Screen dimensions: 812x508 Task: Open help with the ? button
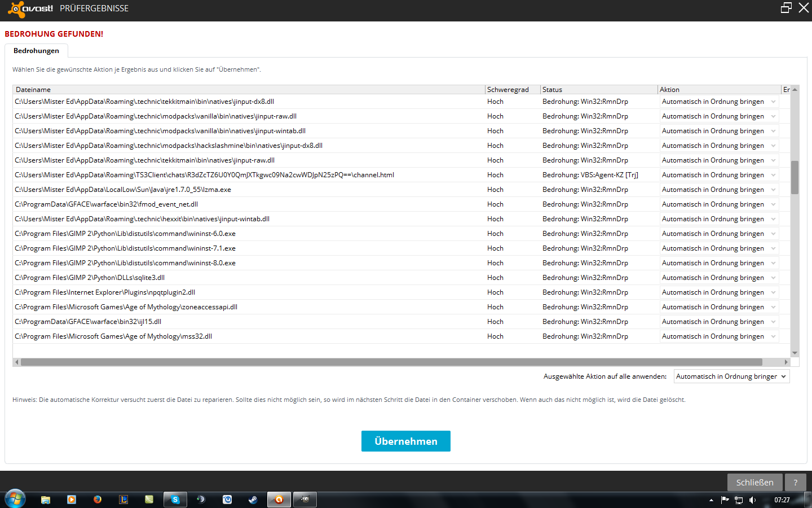(796, 483)
